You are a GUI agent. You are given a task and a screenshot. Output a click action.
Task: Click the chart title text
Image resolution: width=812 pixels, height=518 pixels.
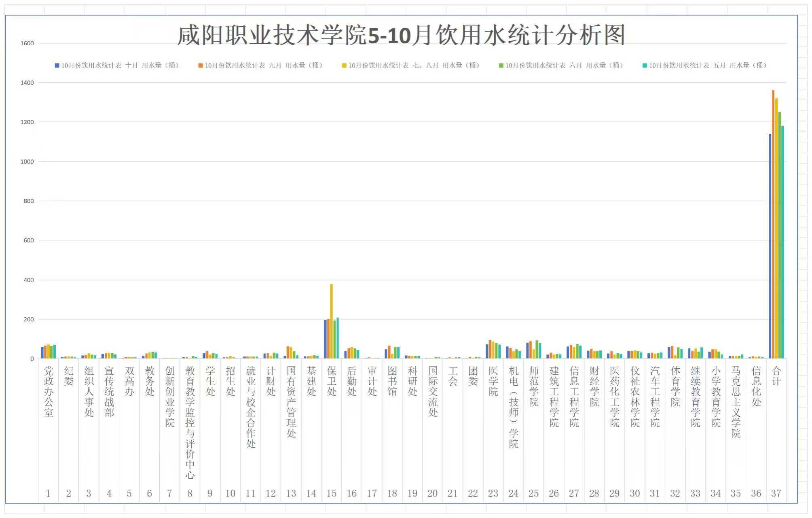pyautogui.click(x=401, y=35)
